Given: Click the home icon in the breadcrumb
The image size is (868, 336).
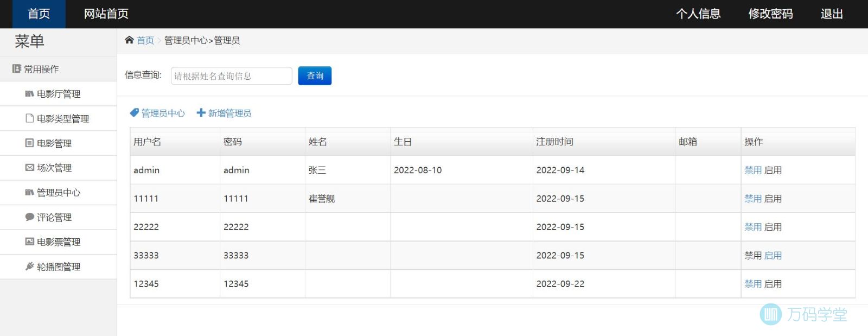Looking at the screenshot, I should pos(129,40).
